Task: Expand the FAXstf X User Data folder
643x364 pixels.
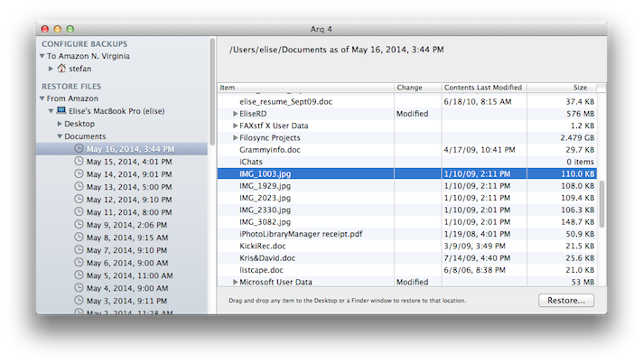Action: click(x=236, y=126)
